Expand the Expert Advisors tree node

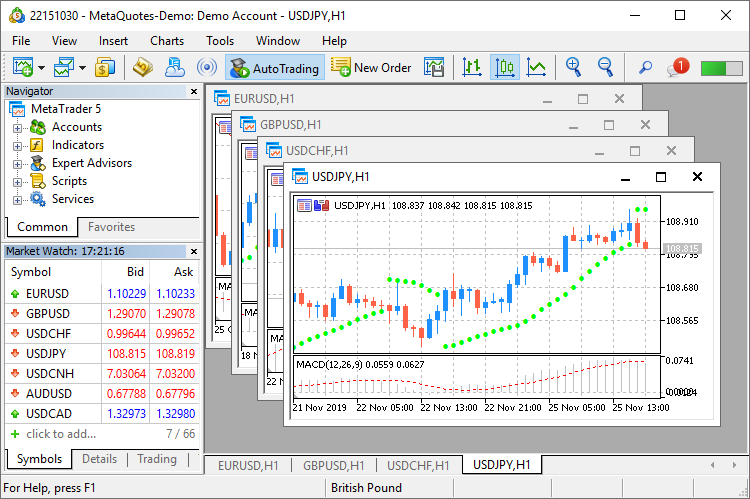[17, 164]
